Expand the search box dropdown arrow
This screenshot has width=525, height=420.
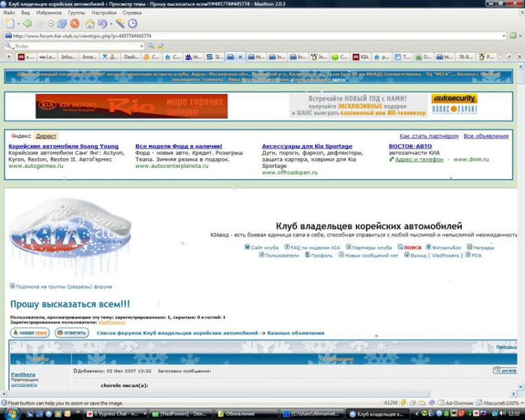click(141, 46)
